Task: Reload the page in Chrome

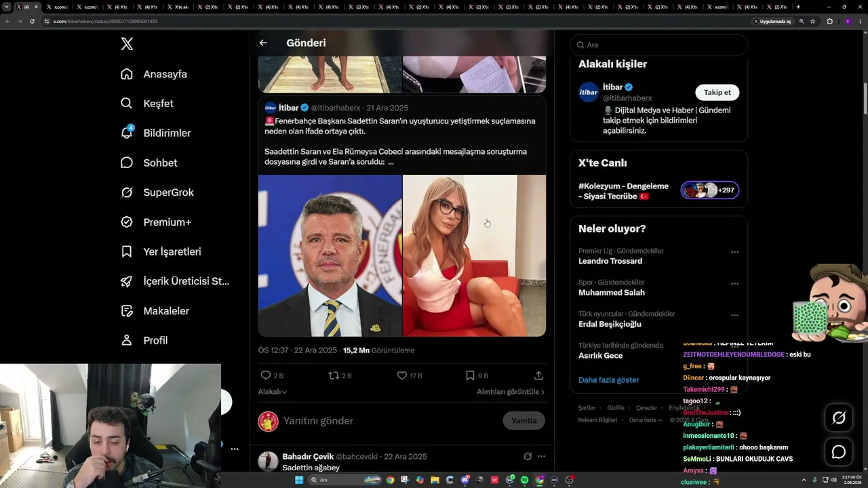Action: tap(32, 21)
